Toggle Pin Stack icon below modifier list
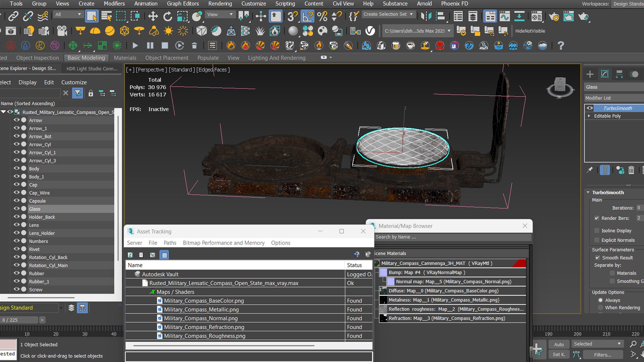 click(590, 170)
